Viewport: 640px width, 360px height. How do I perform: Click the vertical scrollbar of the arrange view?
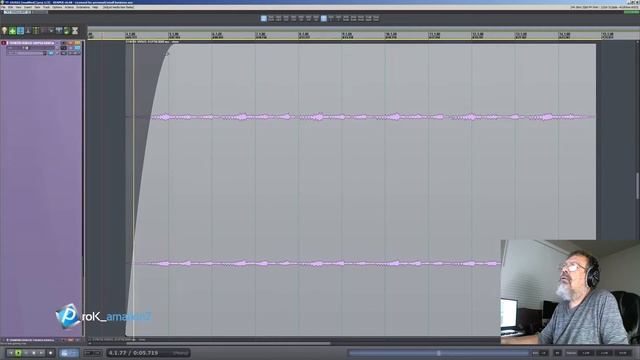637,187
